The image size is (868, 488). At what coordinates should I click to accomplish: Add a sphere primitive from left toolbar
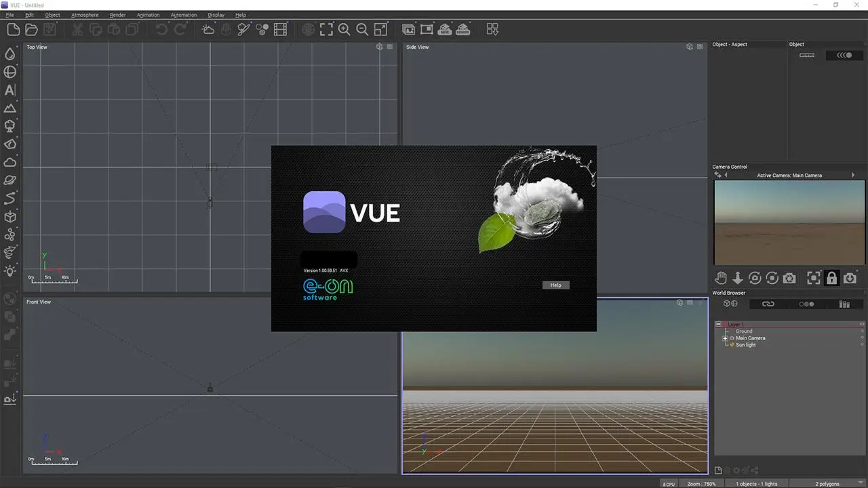pos(10,72)
